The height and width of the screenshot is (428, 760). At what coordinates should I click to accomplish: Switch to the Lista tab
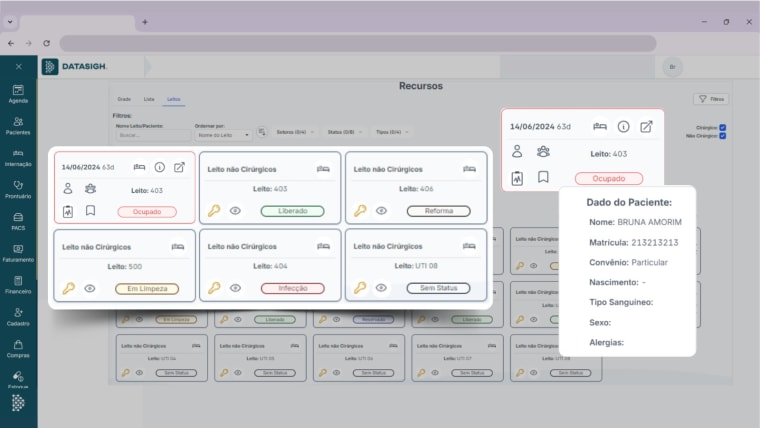tap(149, 99)
